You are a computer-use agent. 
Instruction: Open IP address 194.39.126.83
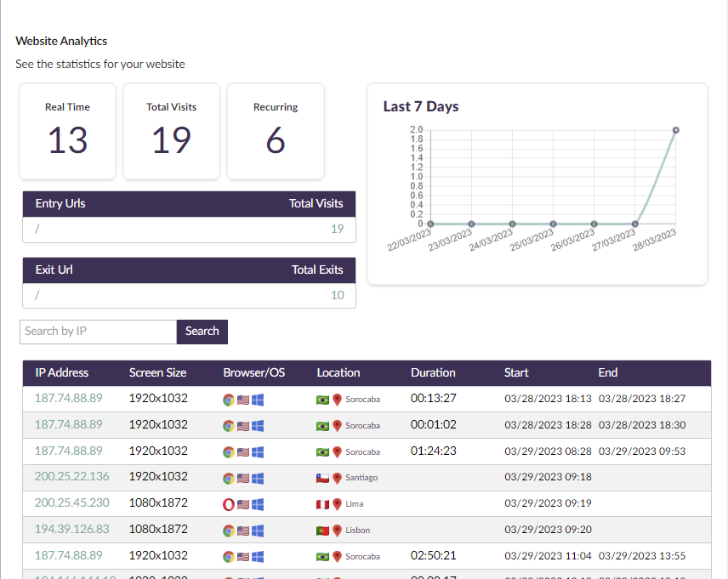point(71,530)
